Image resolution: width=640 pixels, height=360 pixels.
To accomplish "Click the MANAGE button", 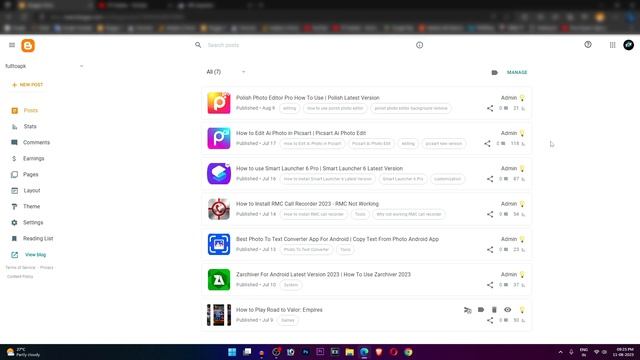I will (x=517, y=72).
